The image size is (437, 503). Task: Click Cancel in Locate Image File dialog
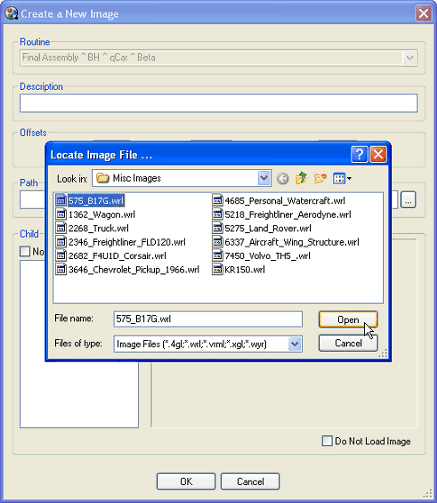(x=348, y=343)
